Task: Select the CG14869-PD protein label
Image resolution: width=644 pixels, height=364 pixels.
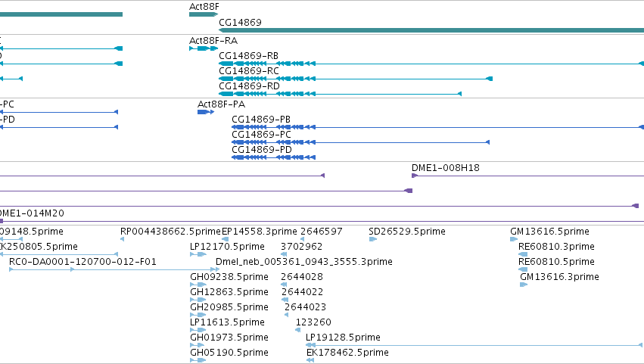Action: [262, 150]
